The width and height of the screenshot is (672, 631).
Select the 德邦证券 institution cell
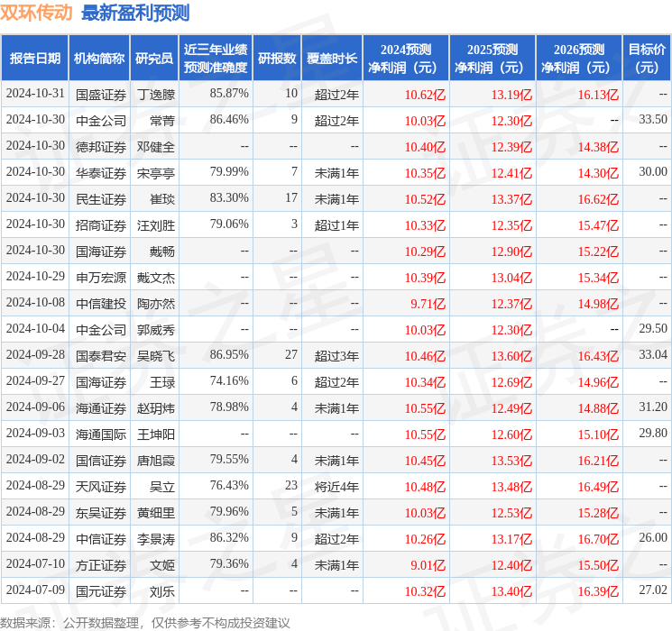pyautogui.click(x=101, y=147)
